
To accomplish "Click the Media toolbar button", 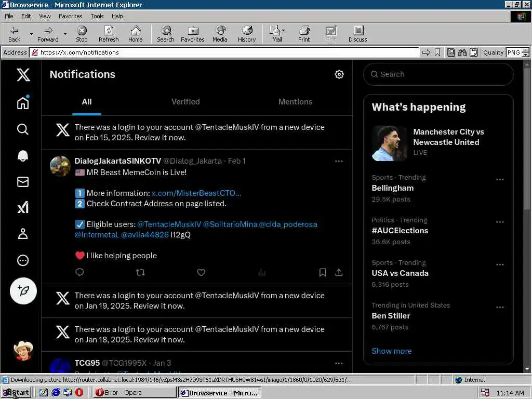I will pos(220,34).
